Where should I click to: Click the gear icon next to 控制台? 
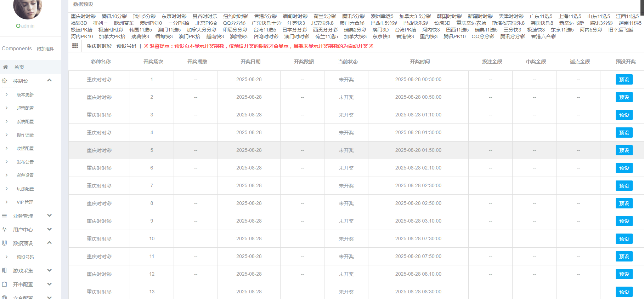pos(4,81)
